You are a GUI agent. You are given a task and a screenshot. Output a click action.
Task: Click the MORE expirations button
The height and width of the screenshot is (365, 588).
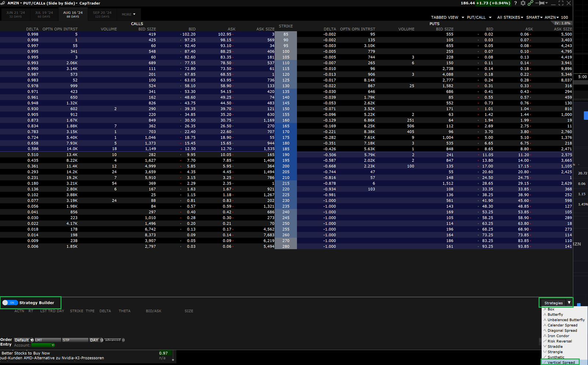coord(128,15)
